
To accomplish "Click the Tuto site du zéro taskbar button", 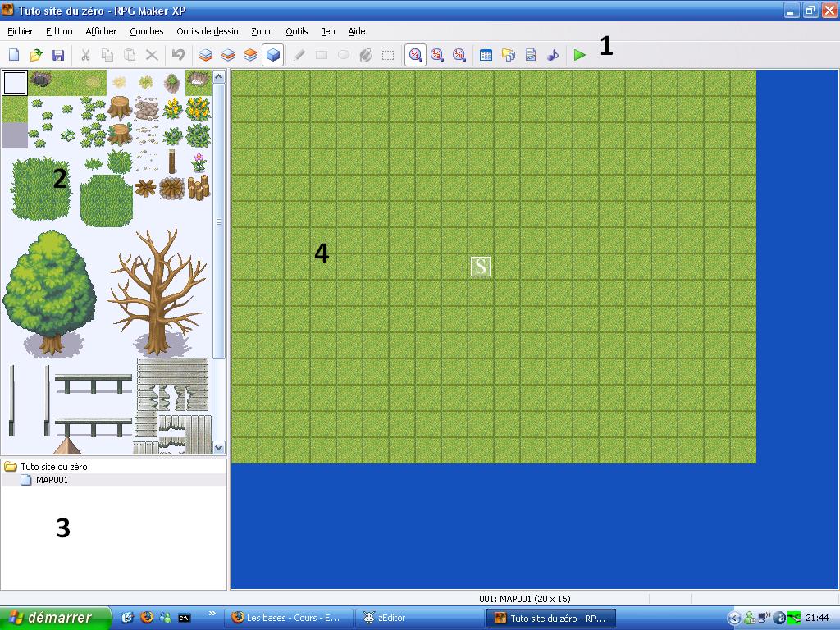I will click(551, 618).
